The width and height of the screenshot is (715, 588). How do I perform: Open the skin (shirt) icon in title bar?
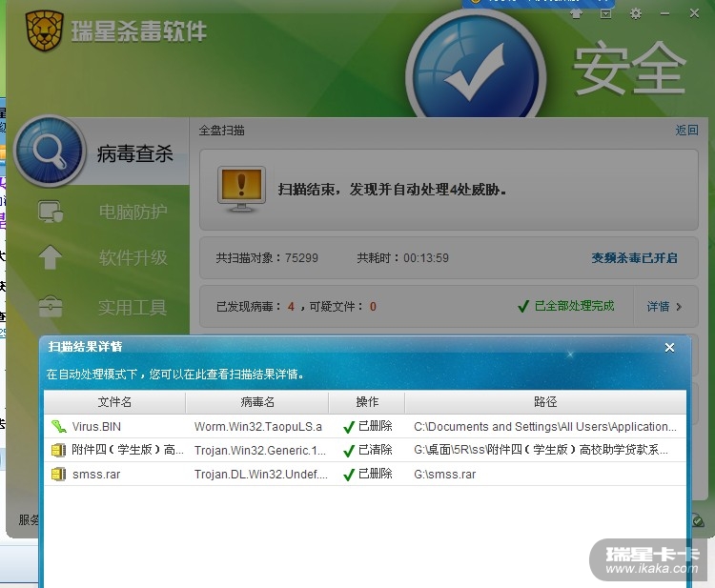[576, 14]
